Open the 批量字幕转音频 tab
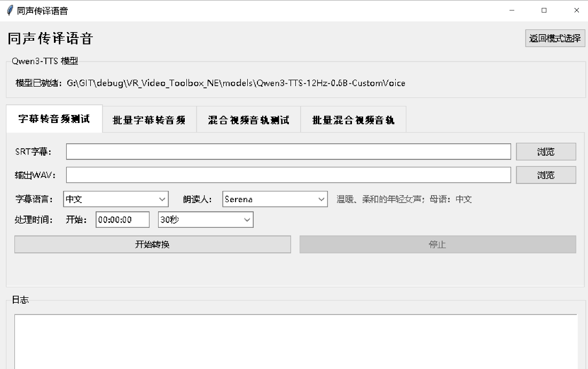The width and height of the screenshot is (588, 369). coord(149,120)
